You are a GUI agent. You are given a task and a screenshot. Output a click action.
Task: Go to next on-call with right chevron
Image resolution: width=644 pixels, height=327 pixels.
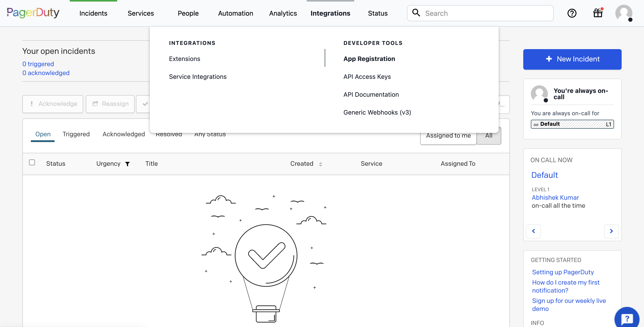point(611,231)
